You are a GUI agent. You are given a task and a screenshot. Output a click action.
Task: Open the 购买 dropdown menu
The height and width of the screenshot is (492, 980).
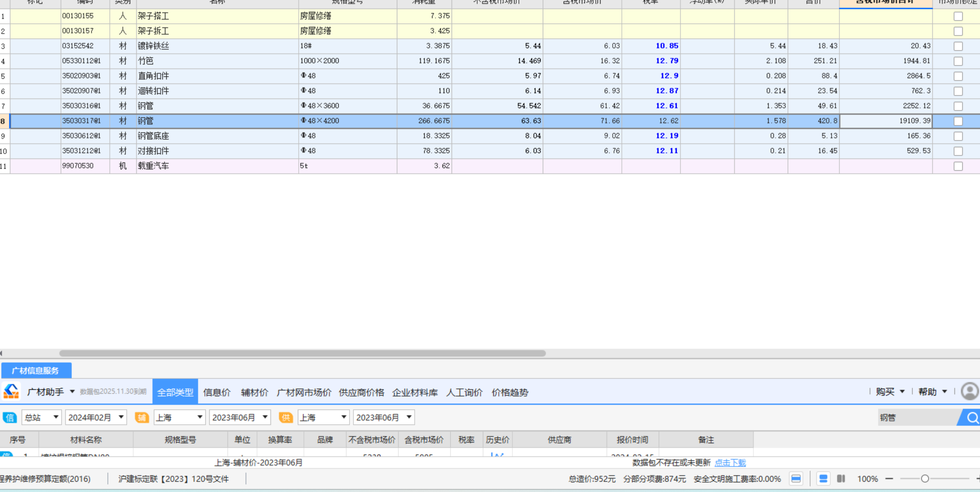(x=890, y=392)
